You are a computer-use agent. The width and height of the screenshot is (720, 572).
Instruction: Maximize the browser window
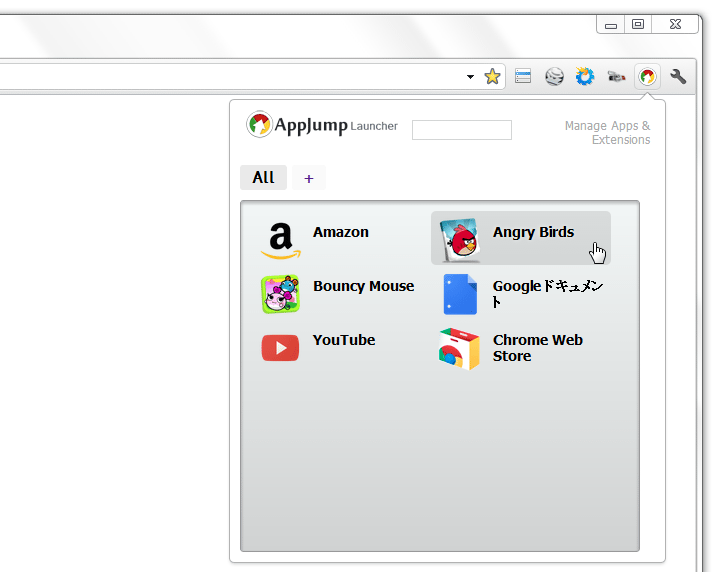(638, 24)
